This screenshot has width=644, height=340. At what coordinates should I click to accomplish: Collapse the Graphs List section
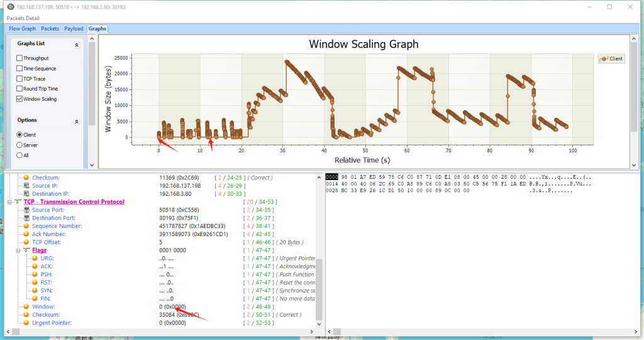(76, 45)
